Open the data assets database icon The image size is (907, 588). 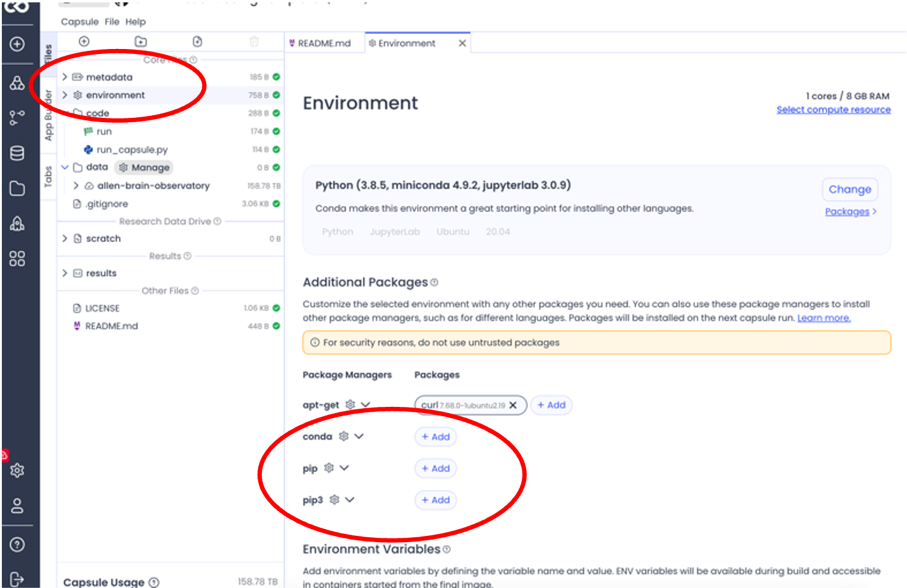(x=17, y=153)
